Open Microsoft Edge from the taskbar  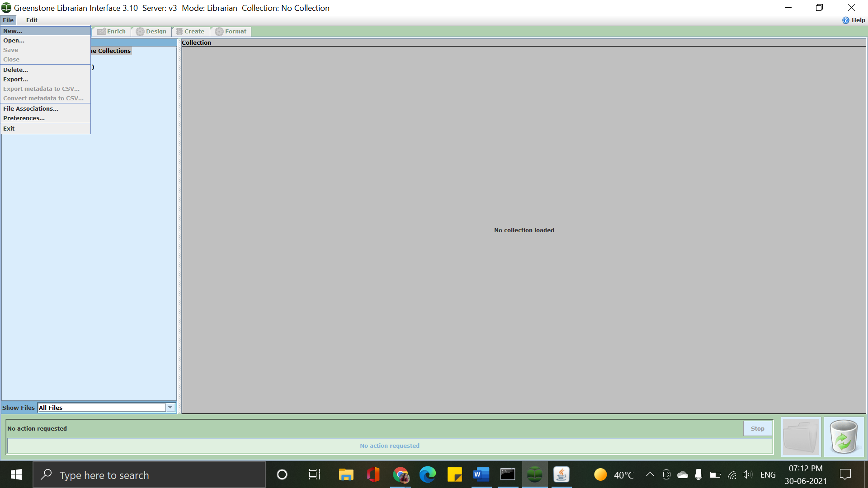(x=428, y=474)
